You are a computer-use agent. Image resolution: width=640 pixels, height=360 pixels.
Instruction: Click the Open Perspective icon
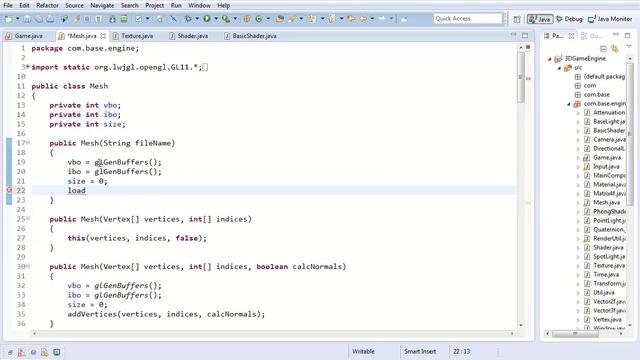517,19
